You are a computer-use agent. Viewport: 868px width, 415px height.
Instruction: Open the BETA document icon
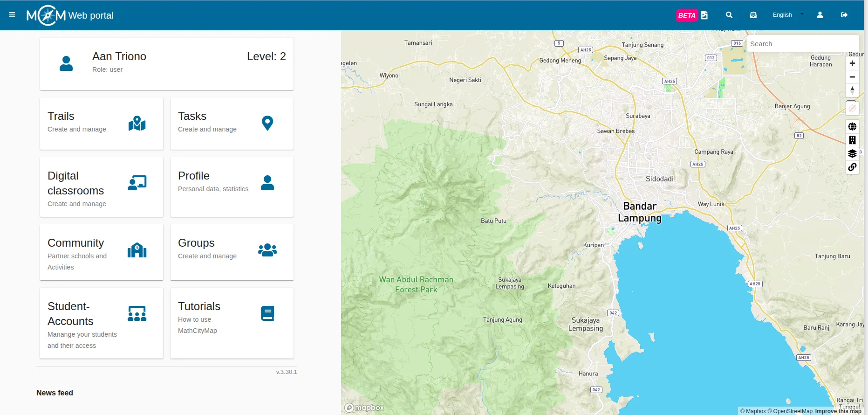coord(704,15)
